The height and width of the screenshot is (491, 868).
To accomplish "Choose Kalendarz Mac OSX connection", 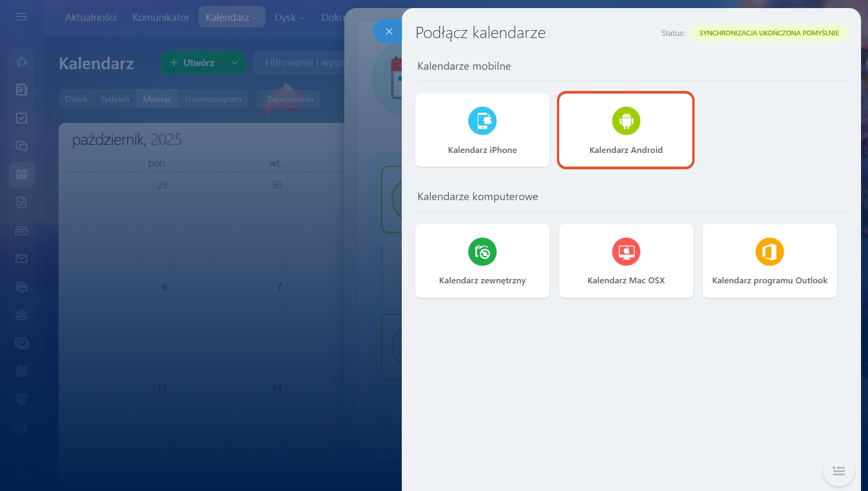I will click(x=626, y=261).
